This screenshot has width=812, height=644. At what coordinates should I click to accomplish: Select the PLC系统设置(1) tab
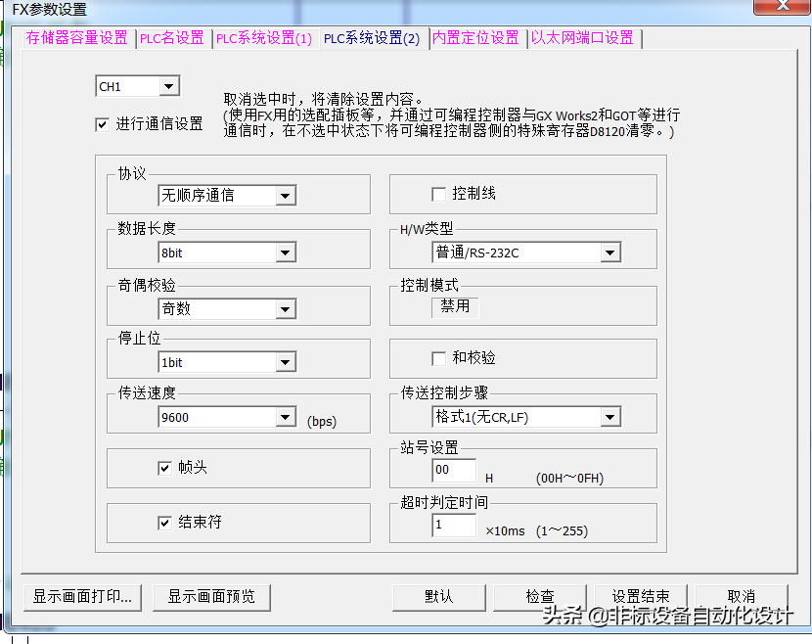point(263,38)
